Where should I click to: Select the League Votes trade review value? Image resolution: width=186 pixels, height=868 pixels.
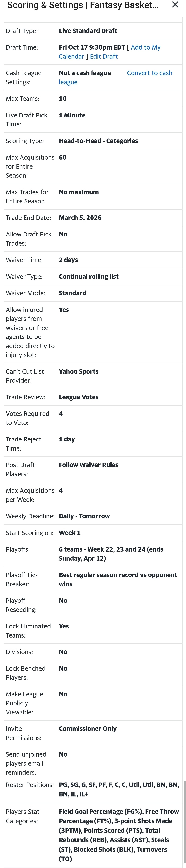point(79,397)
